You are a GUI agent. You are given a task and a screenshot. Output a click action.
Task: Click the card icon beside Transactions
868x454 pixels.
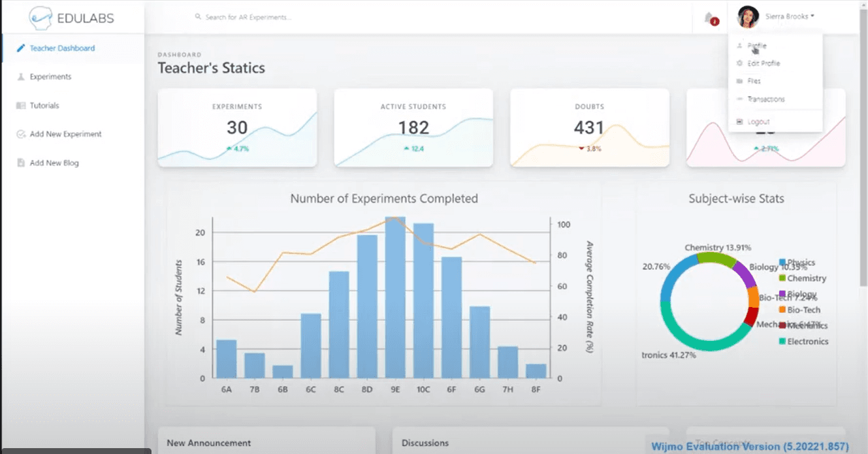(739, 99)
